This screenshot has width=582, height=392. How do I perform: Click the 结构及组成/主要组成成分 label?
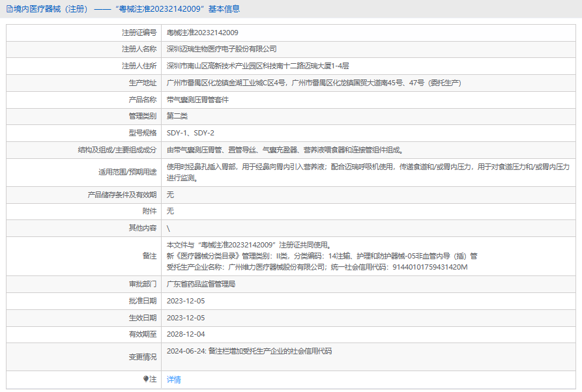click(x=117, y=150)
